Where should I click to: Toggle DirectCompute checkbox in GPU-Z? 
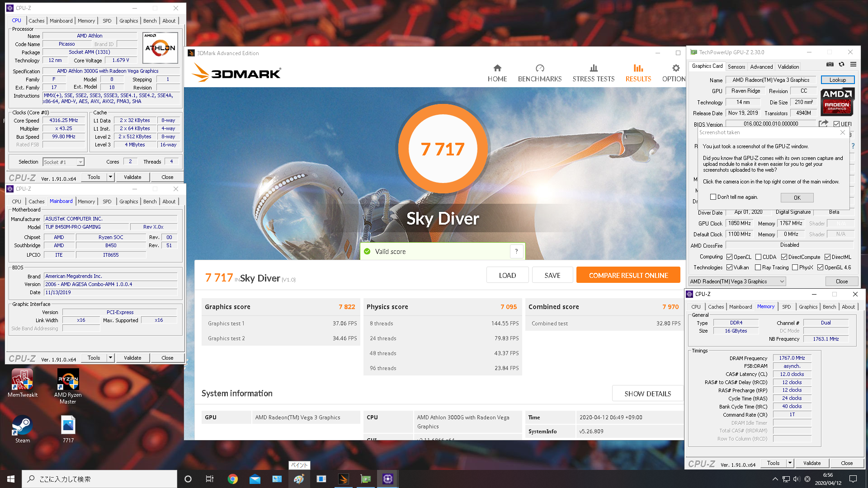click(x=784, y=257)
